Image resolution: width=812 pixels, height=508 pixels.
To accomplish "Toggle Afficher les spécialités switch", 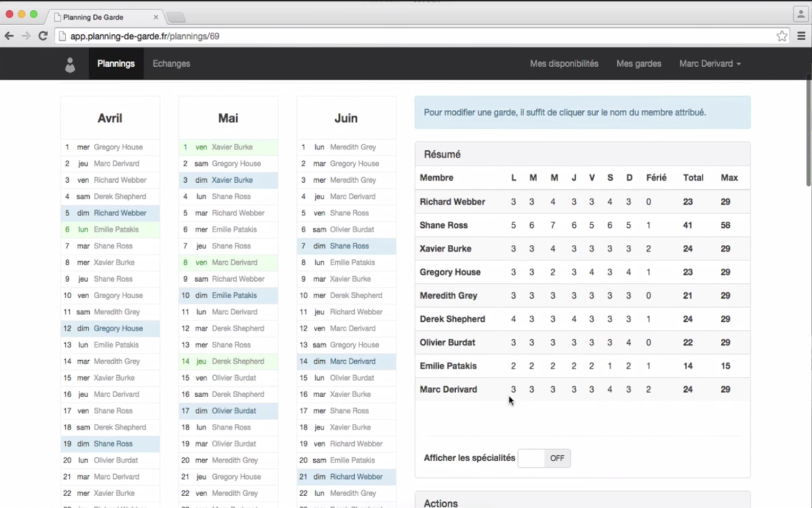I will (544, 458).
